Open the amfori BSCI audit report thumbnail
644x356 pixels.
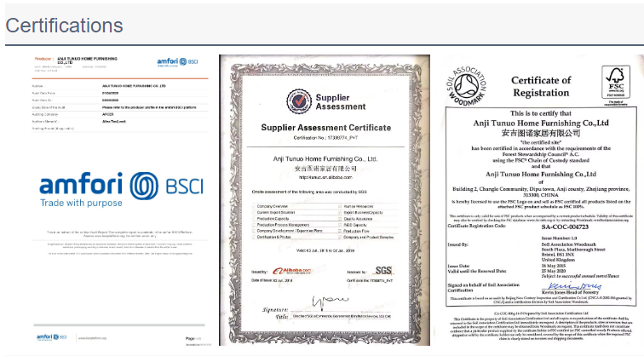coord(120,200)
